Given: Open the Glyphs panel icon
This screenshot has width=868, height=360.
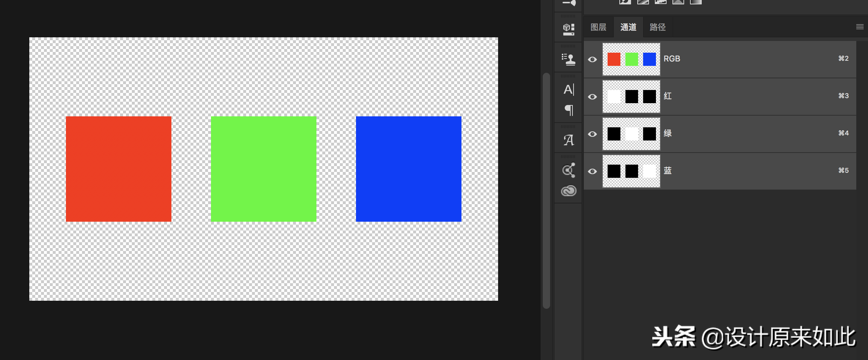Looking at the screenshot, I should coord(568,140).
